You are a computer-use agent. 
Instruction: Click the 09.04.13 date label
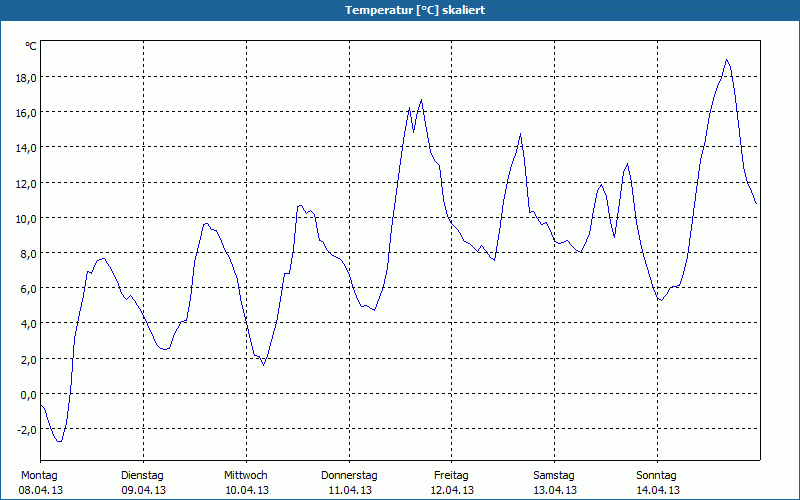pyautogui.click(x=143, y=490)
